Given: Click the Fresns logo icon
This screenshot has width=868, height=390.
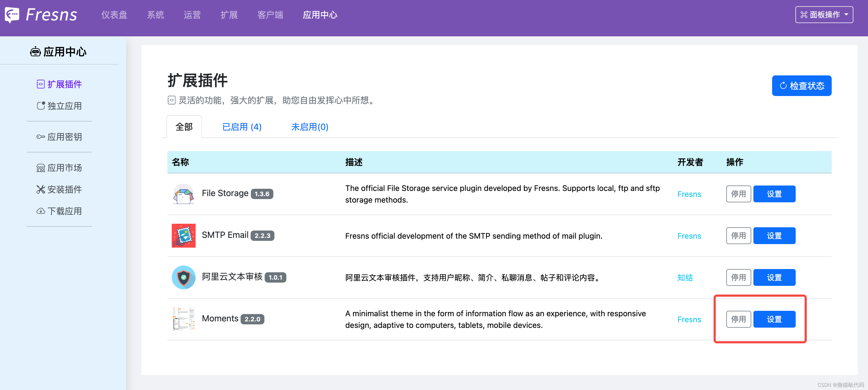Looking at the screenshot, I should point(12,14).
